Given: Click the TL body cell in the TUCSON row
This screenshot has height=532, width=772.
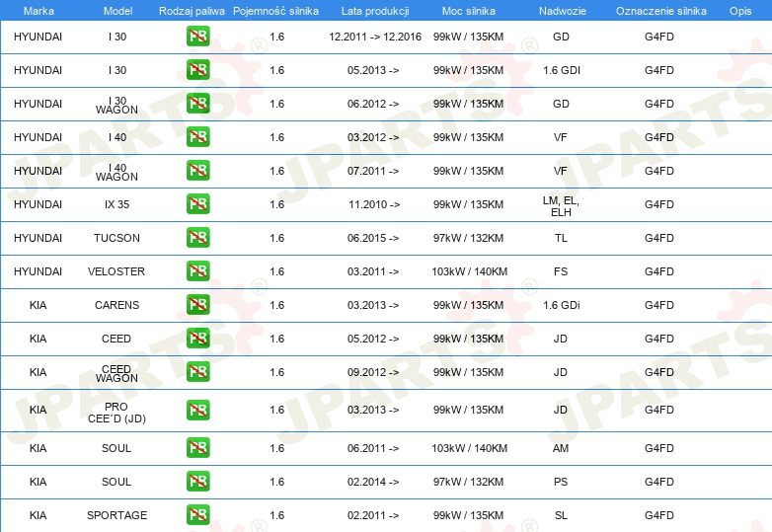Looking at the screenshot, I should (x=561, y=238).
